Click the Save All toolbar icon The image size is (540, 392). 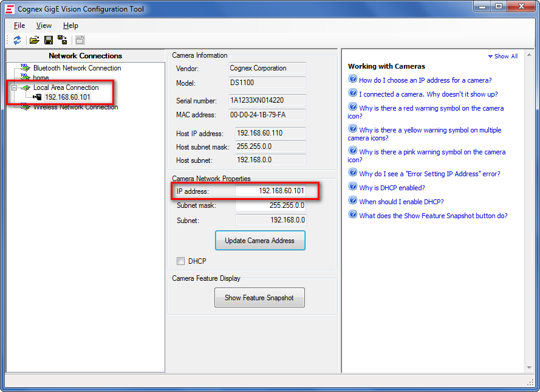62,39
